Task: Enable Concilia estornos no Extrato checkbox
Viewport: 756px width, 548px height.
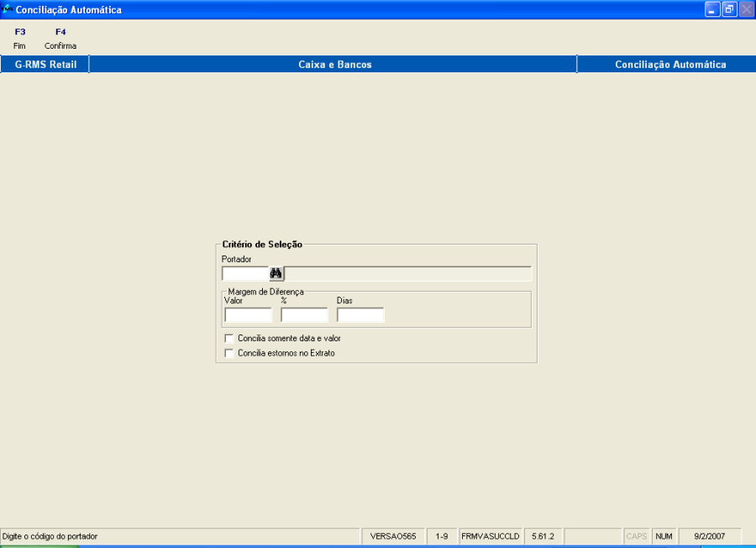Action: pyautogui.click(x=229, y=353)
